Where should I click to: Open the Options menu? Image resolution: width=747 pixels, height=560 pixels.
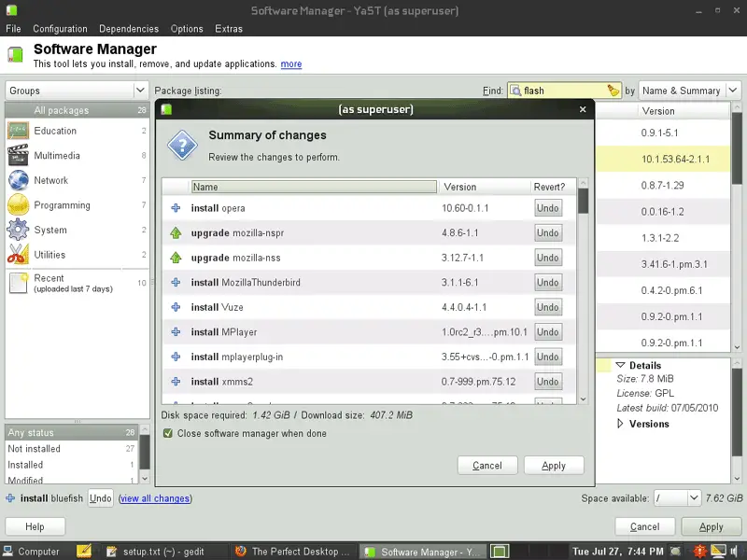tap(187, 29)
